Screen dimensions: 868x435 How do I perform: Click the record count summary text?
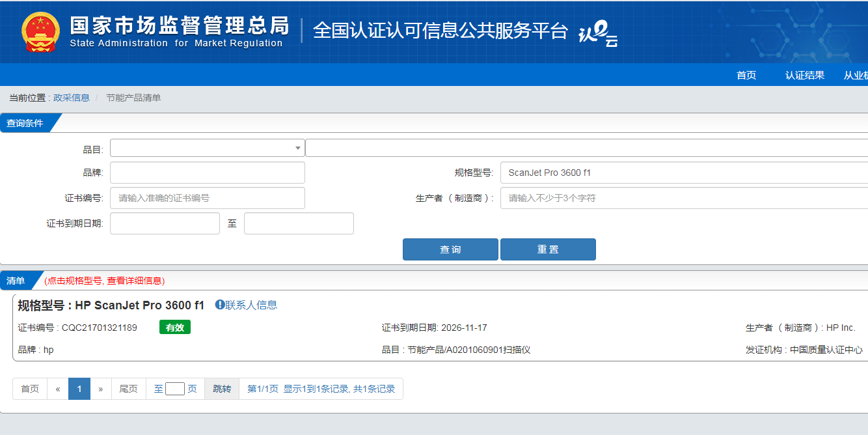click(321, 389)
